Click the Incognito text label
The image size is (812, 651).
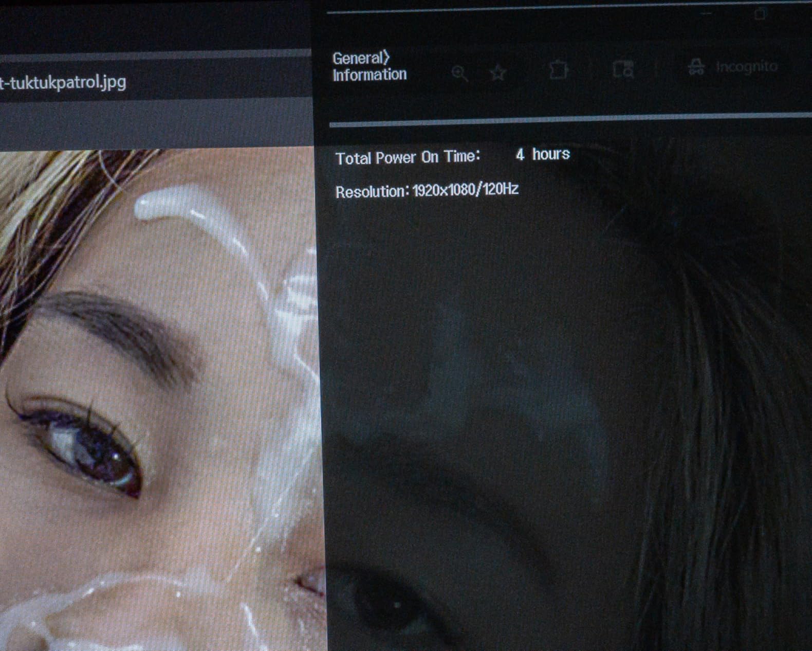pyautogui.click(x=746, y=67)
